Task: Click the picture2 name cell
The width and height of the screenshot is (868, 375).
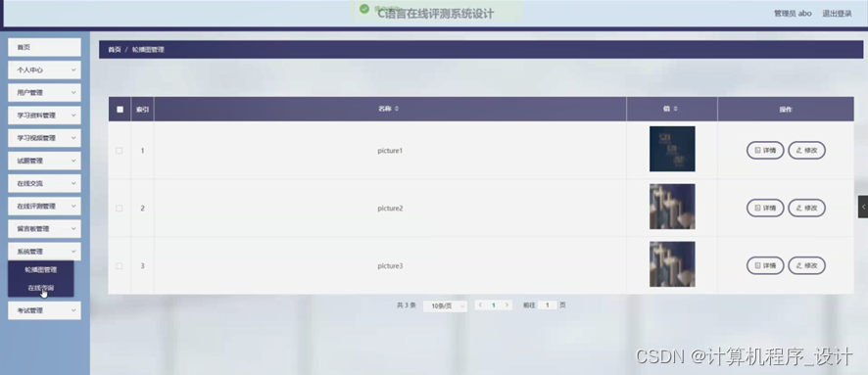Action: 390,208
